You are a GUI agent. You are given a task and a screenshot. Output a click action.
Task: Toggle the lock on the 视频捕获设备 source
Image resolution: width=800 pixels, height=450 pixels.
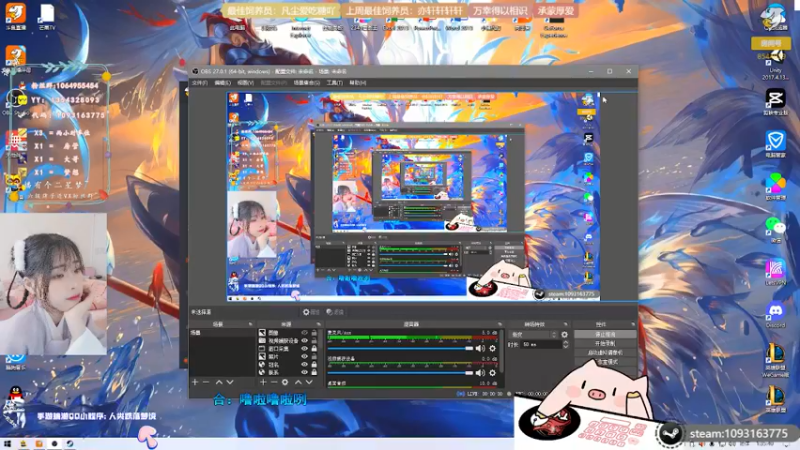(x=314, y=341)
